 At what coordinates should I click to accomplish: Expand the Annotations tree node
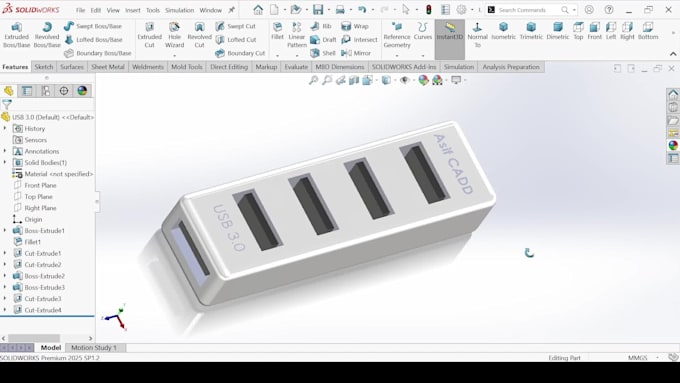coord(5,151)
